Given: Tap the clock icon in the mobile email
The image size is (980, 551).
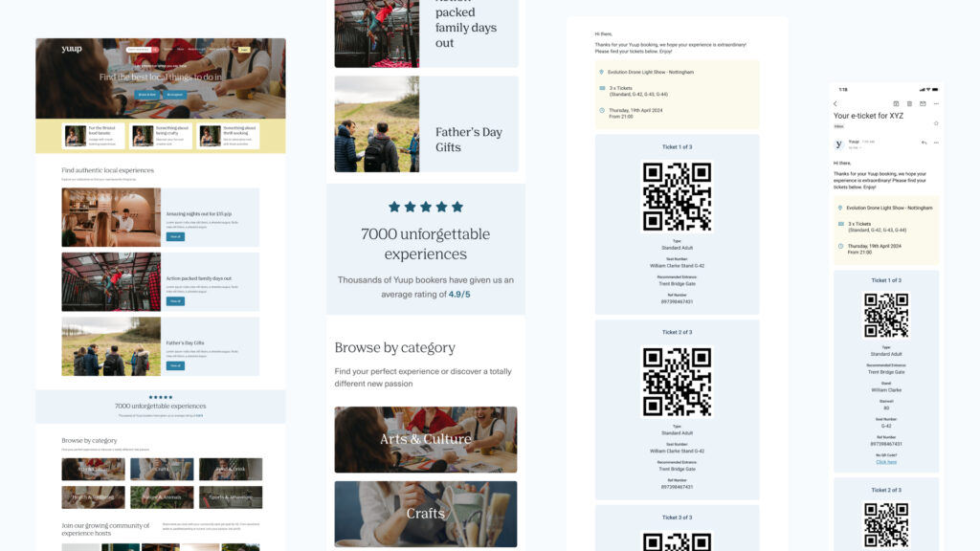Looking at the screenshot, I should click(x=840, y=246).
